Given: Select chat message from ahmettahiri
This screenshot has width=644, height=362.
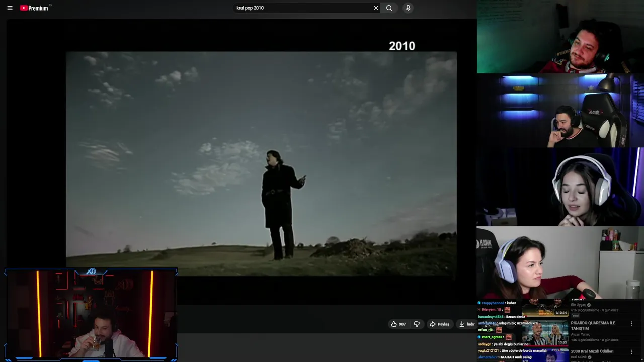Looking at the screenshot, I should (505, 357).
